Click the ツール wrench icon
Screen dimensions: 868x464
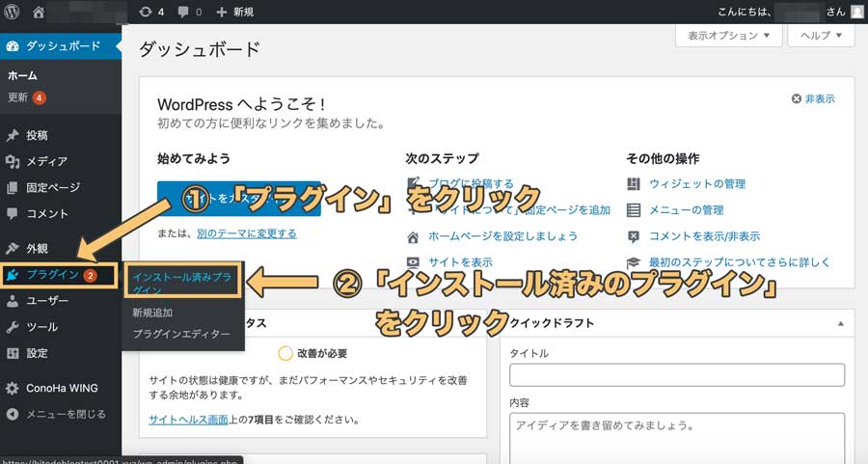click(13, 327)
